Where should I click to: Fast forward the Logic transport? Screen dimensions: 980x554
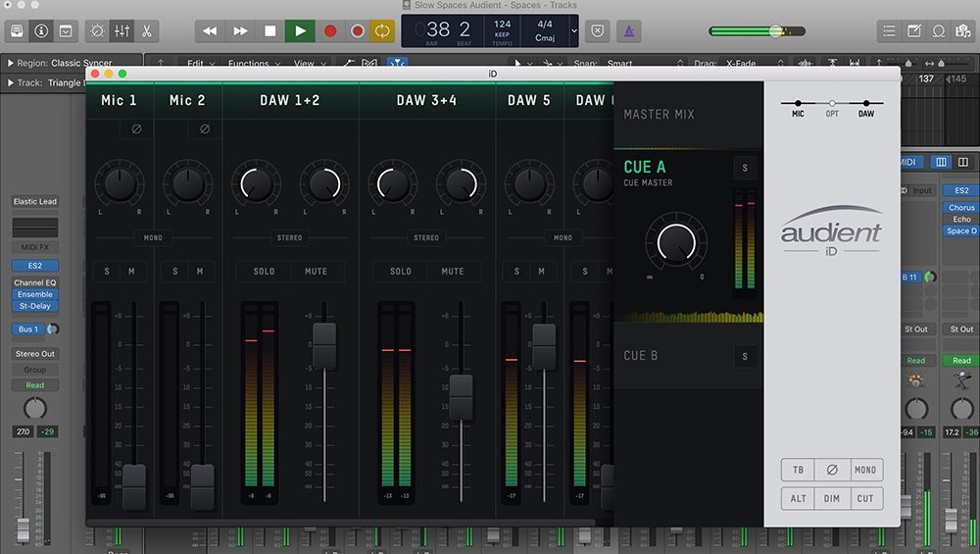240,30
